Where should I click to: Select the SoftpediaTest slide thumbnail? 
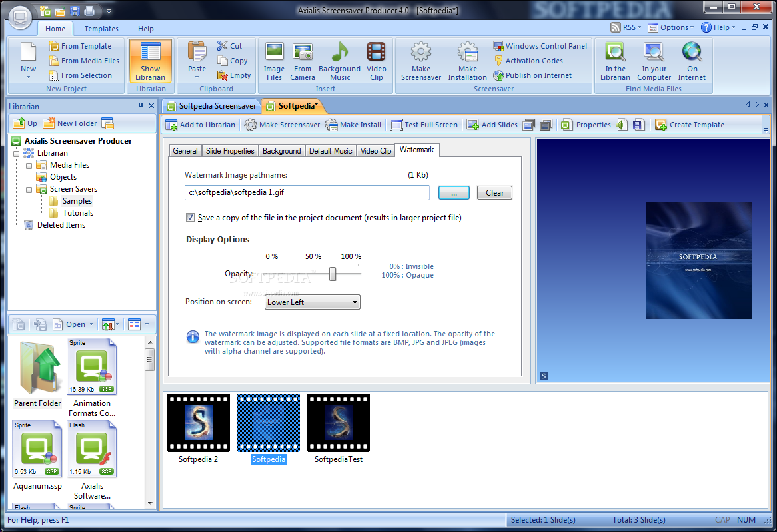pos(339,429)
